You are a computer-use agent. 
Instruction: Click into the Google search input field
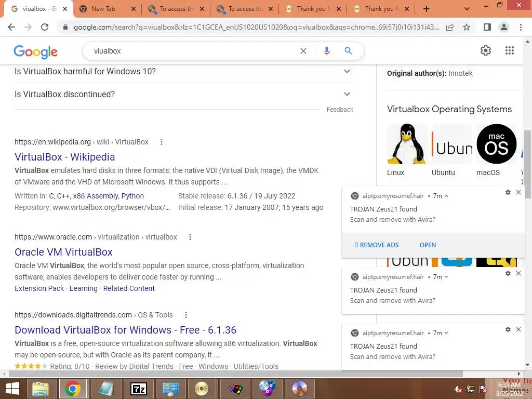193,51
